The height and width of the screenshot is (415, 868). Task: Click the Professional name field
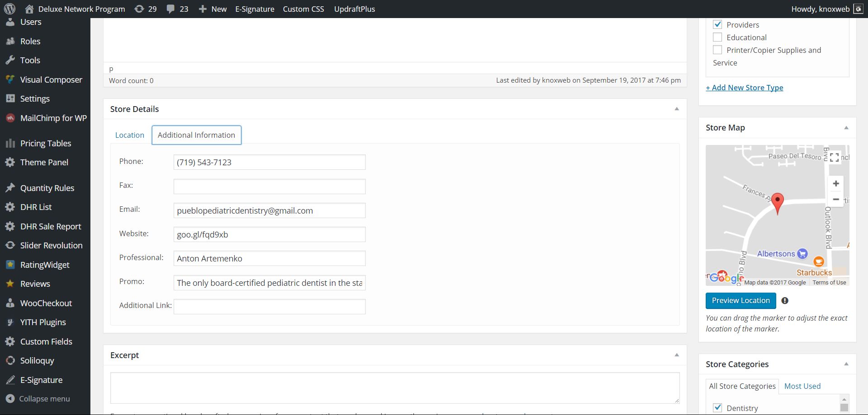pyautogui.click(x=269, y=258)
